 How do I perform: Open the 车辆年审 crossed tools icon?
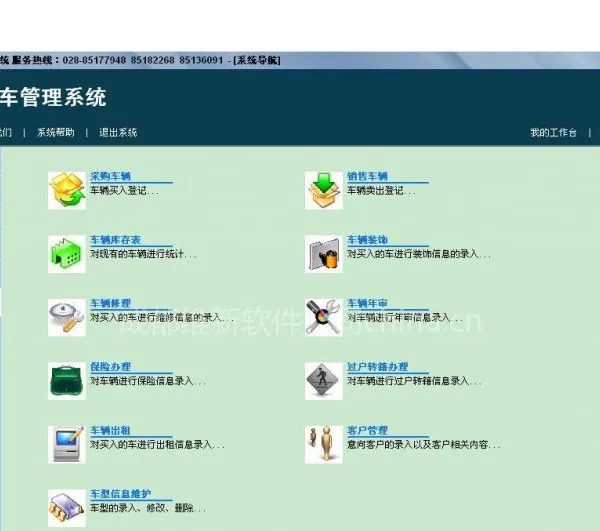pos(324,317)
